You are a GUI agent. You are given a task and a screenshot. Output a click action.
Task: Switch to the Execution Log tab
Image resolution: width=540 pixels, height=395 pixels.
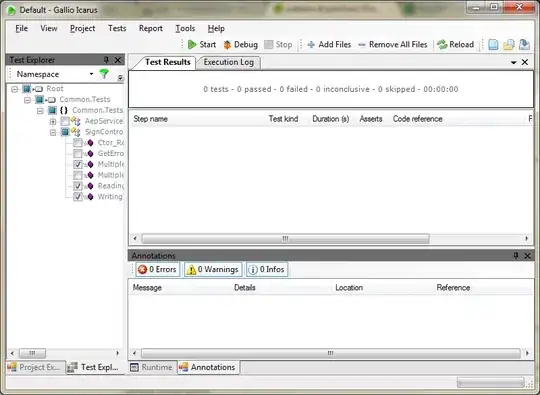(228, 62)
